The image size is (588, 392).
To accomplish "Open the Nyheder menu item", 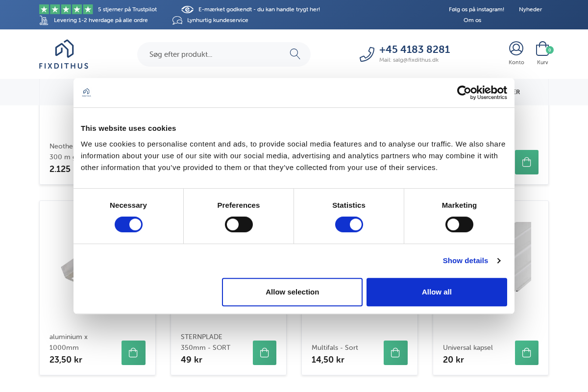I will pyautogui.click(x=530, y=9).
